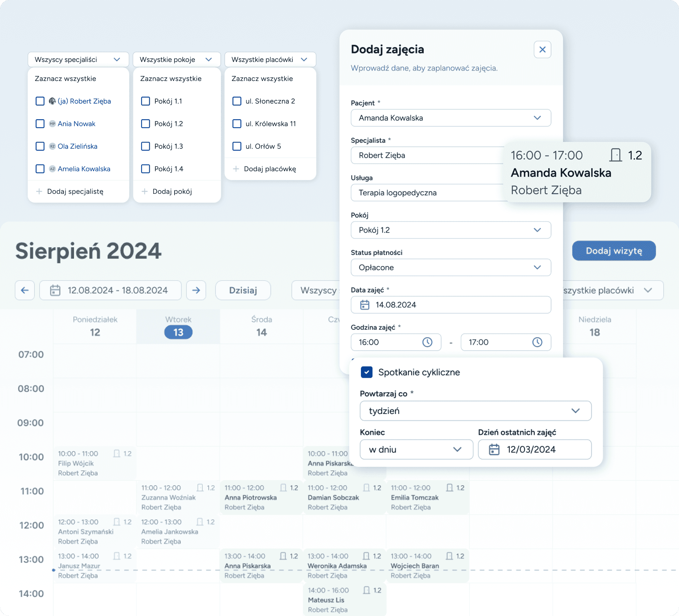Click clock icon in 16:00 start time

(x=427, y=342)
